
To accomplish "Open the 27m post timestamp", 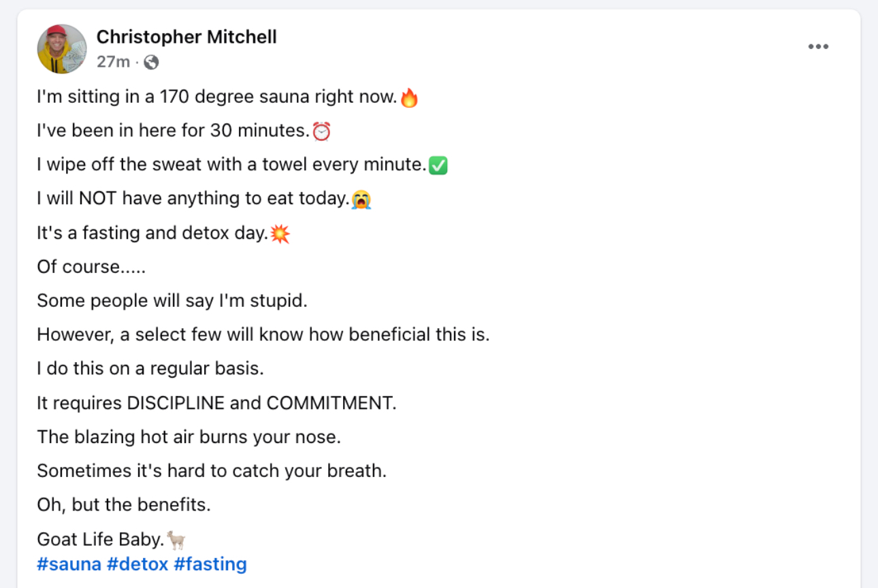I will [113, 62].
